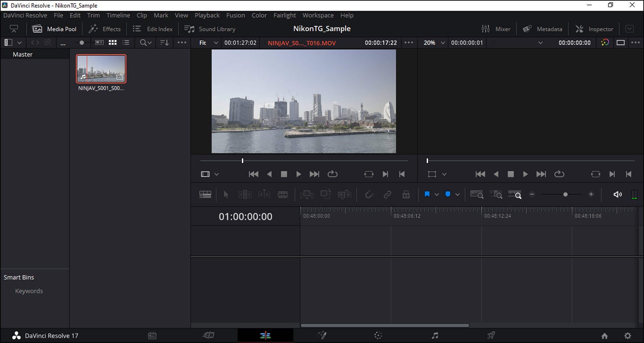Viewport: 644px width, 343px height.
Task: Switch media pool to list view
Action: coord(126,43)
